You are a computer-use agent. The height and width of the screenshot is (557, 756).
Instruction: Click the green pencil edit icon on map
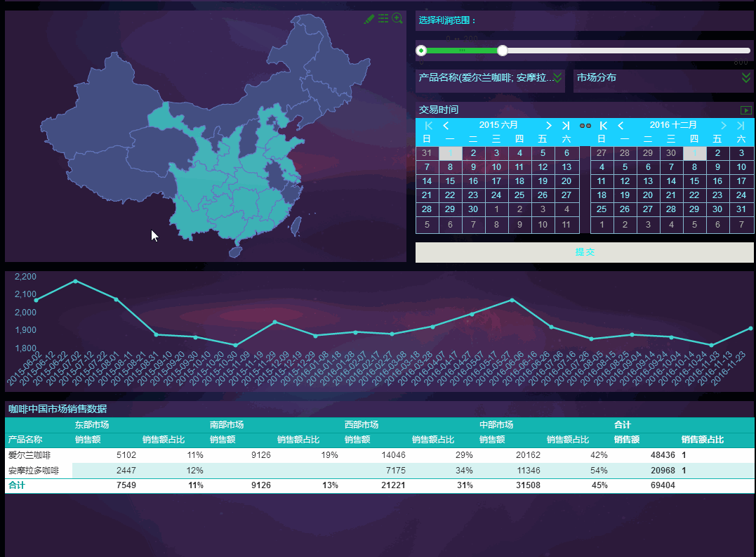[369, 19]
